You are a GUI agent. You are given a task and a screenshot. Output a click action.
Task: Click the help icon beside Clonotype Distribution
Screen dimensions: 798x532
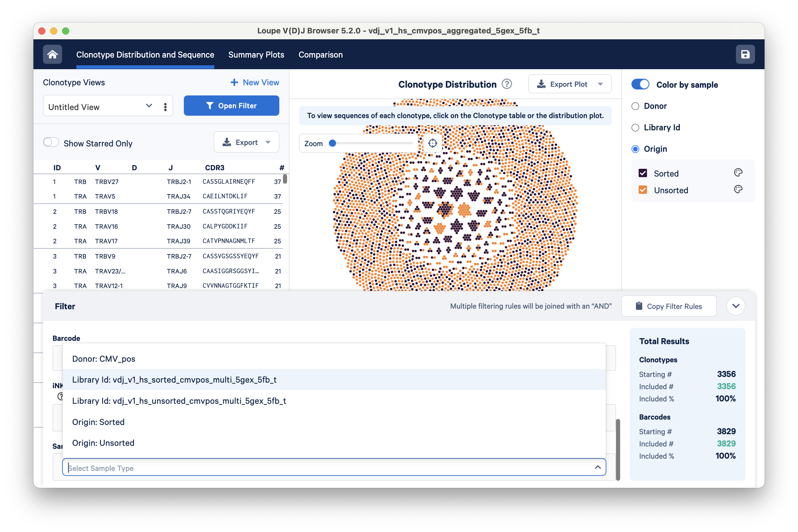(507, 84)
